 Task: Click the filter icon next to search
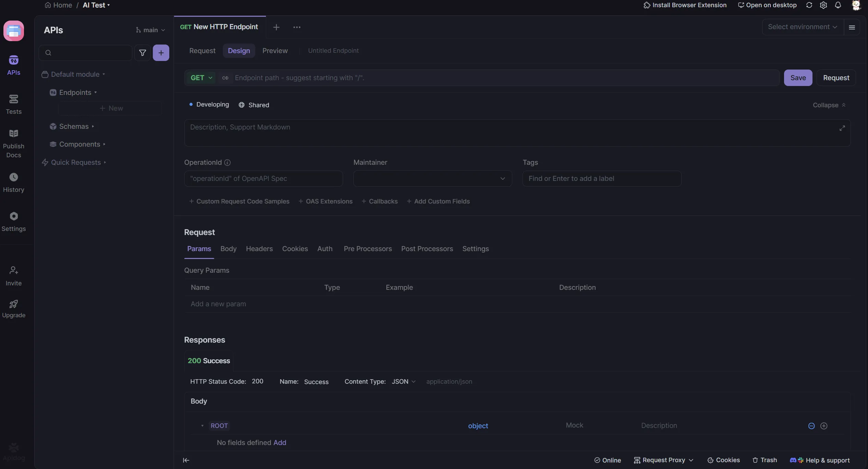coord(143,53)
